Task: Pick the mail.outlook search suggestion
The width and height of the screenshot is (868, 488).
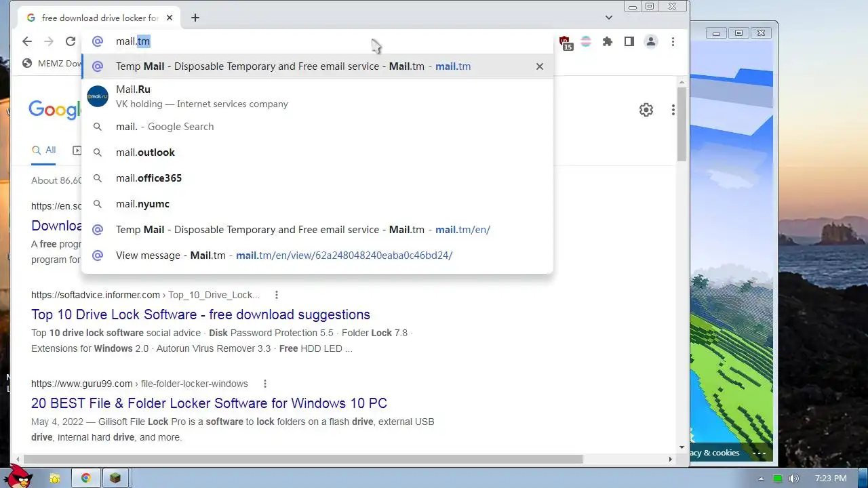Action: (x=317, y=152)
